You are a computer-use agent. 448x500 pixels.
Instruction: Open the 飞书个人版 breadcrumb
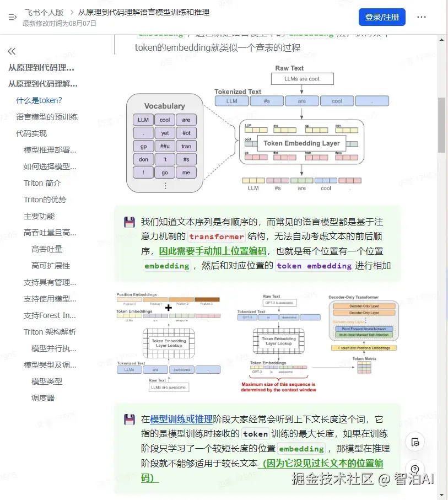[x=44, y=13]
